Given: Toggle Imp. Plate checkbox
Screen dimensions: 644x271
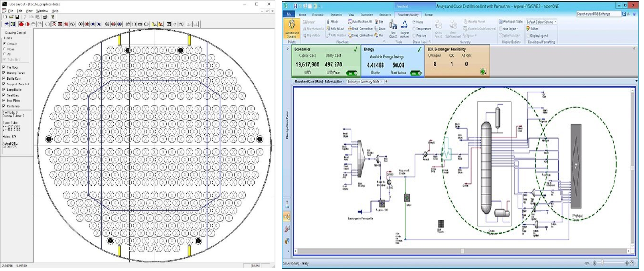Looking at the screenshot, I should [4, 100].
